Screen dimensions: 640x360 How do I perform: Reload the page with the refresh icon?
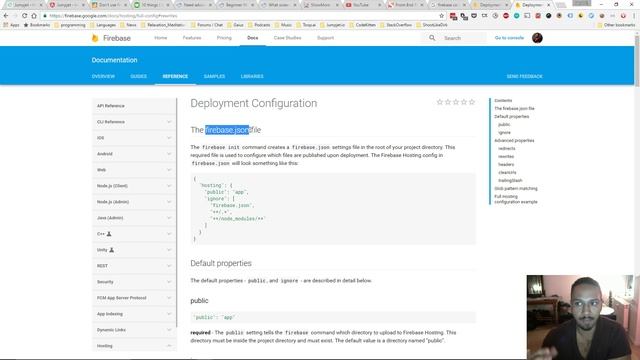[24, 16]
